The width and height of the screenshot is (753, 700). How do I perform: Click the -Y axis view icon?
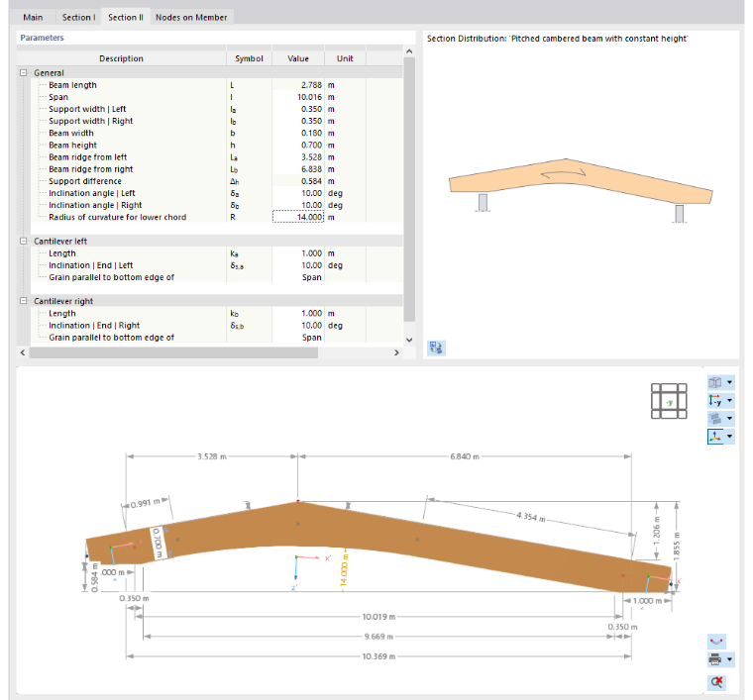tap(715, 400)
